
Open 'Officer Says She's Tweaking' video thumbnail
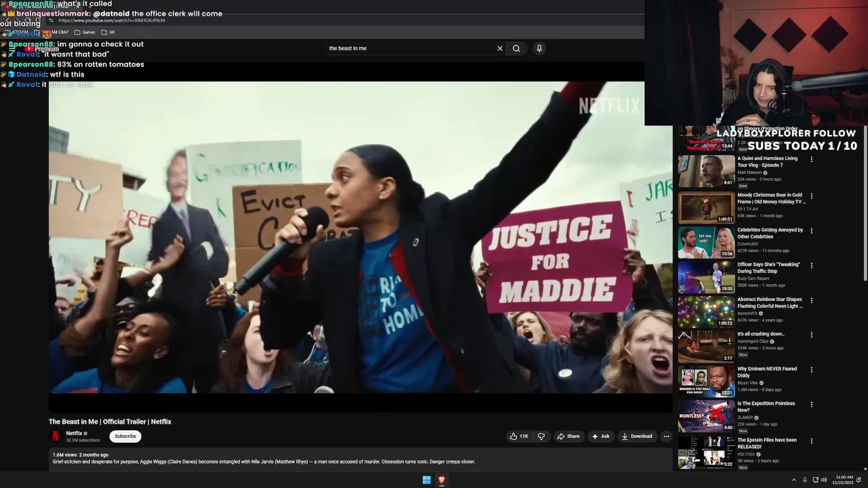click(706, 277)
